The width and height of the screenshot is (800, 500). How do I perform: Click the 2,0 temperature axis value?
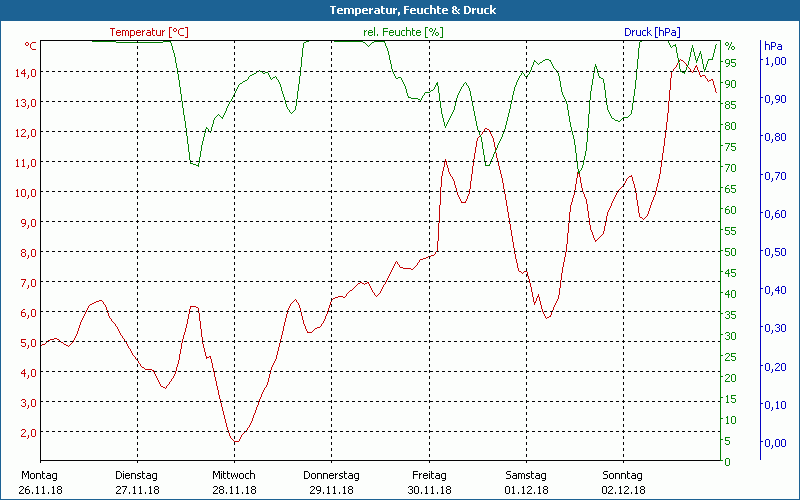[x=28, y=432]
